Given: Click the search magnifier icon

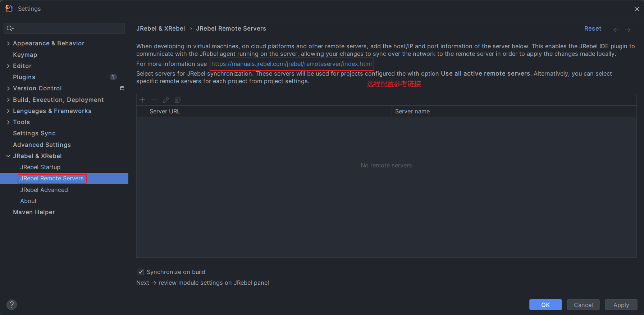Looking at the screenshot, I should coord(10,28).
